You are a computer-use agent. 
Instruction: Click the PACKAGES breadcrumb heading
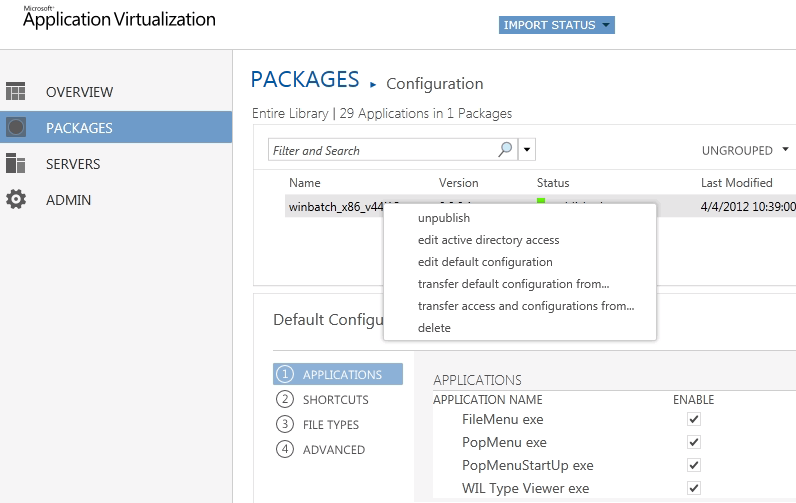[x=305, y=80]
